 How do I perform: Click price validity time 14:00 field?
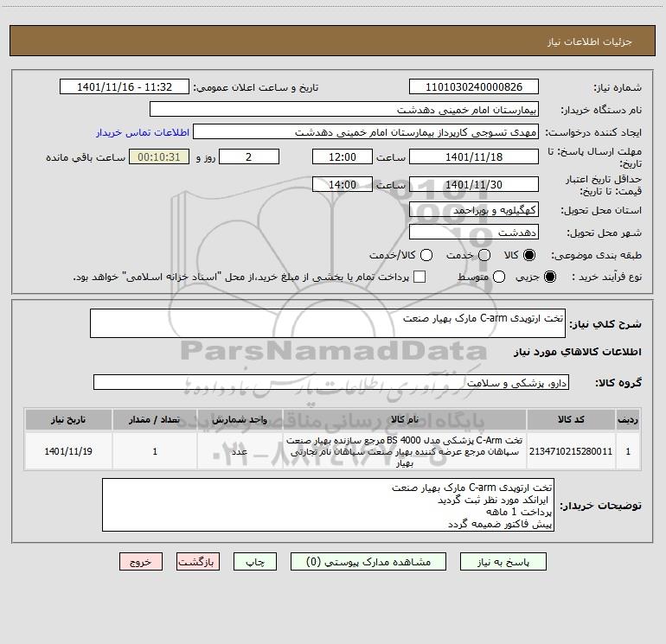point(343,184)
